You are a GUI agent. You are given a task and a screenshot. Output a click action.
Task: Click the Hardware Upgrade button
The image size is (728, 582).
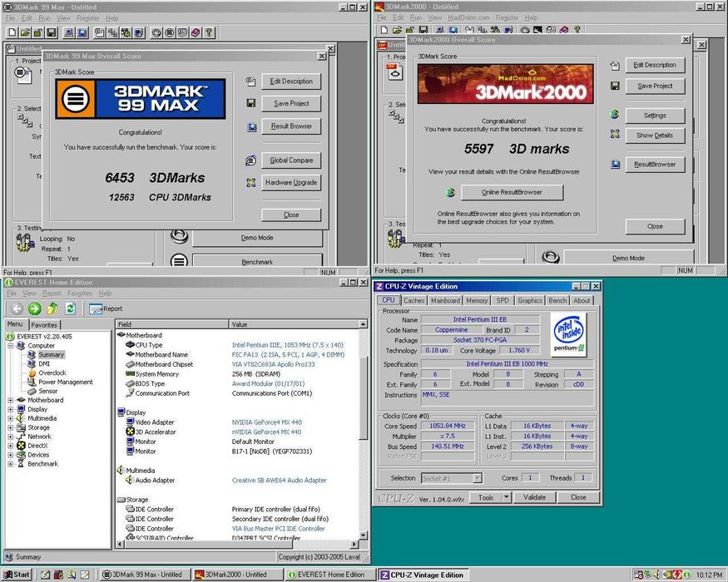291,182
